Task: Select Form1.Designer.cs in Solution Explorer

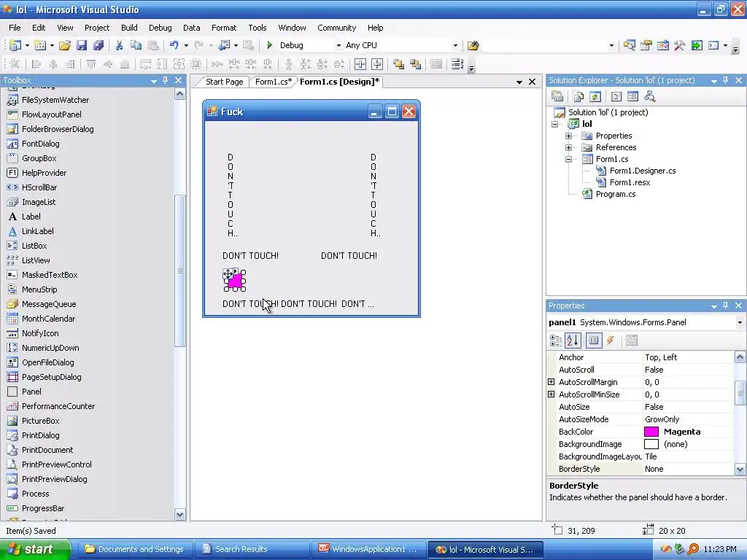Action: [x=643, y=171]
